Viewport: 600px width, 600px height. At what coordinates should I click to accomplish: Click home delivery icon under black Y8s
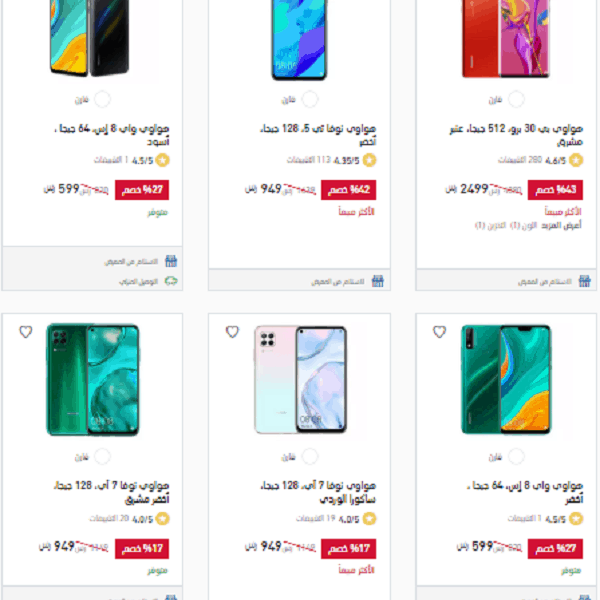[x=171, y=281]
